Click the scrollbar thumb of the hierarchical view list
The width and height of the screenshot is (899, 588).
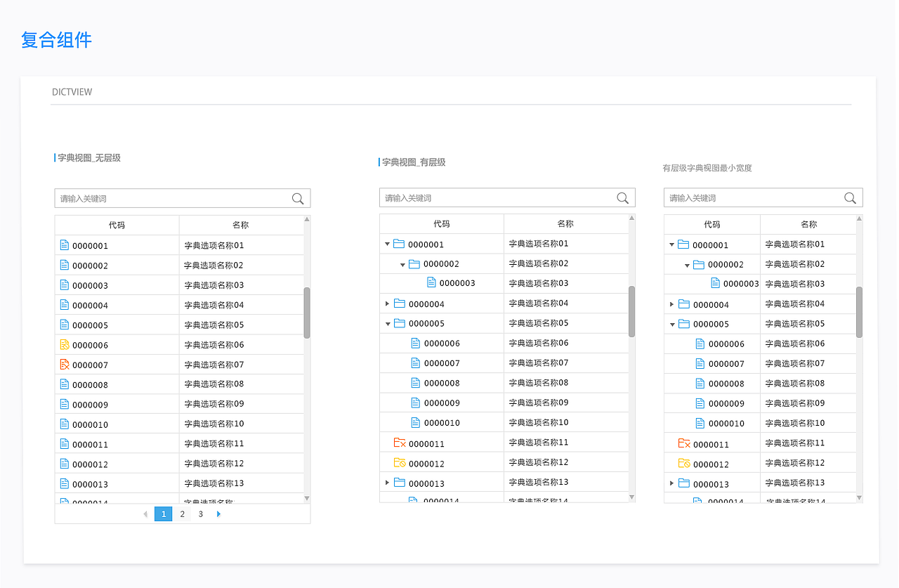click(631, 311)
